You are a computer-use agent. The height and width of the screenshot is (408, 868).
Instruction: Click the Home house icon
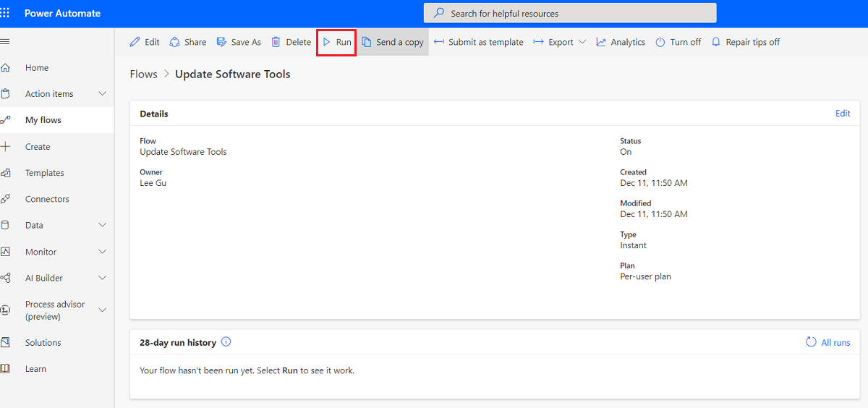click(6, 67)
